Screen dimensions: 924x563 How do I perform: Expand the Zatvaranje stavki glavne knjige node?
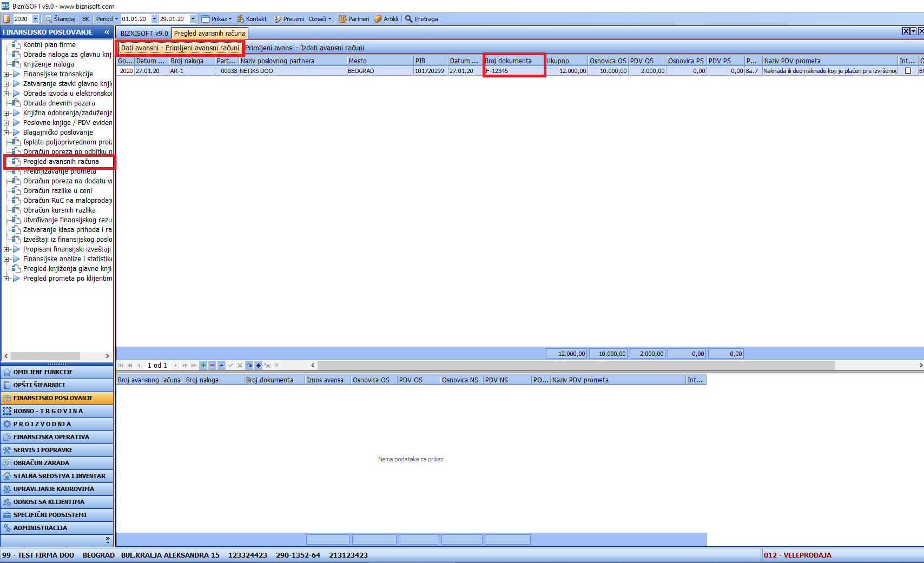point(6,84)
